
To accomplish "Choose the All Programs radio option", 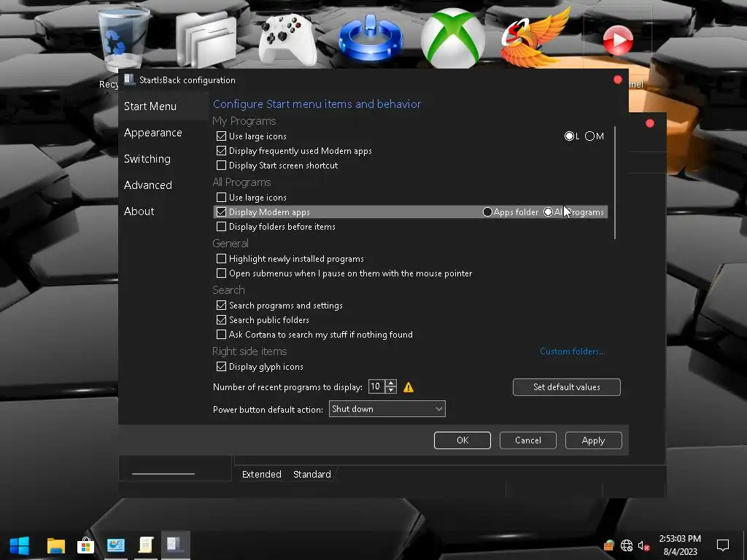I will [549, 212].
